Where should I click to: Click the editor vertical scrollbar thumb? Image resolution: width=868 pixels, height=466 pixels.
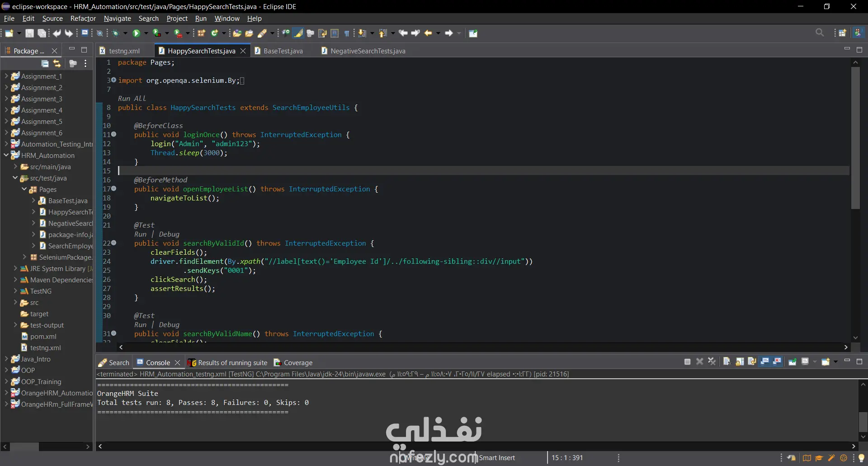pyautogui.click(x=855, y=138)
